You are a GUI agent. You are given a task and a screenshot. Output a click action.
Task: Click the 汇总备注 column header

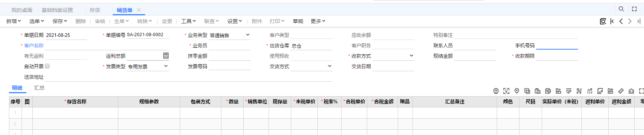[x=455, y=101]
